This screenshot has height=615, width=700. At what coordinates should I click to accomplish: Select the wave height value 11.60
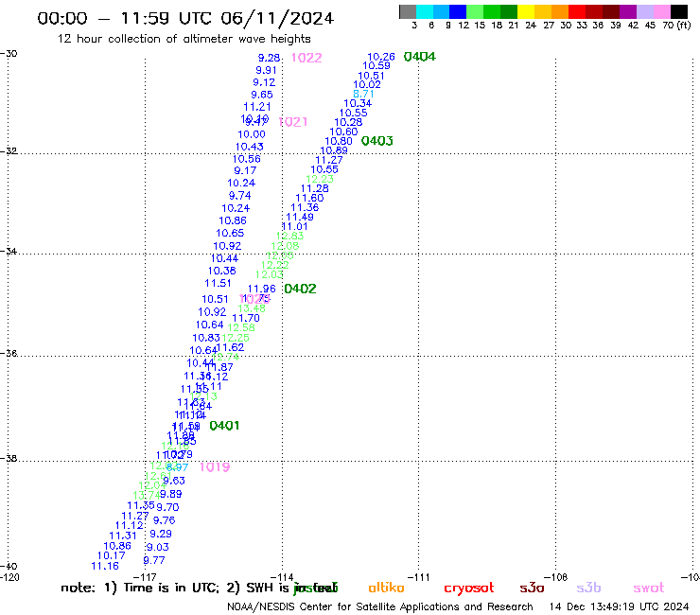click(310, 198)
